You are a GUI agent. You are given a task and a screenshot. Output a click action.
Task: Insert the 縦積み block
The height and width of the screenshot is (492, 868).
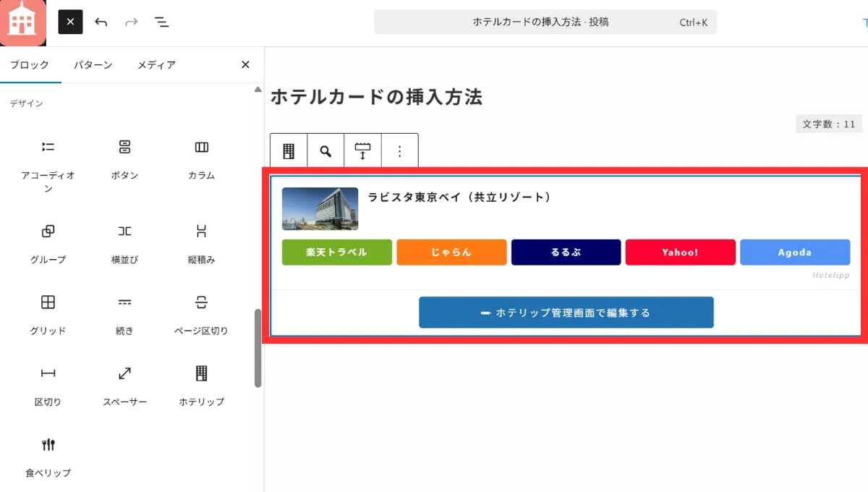pos(201,244)
